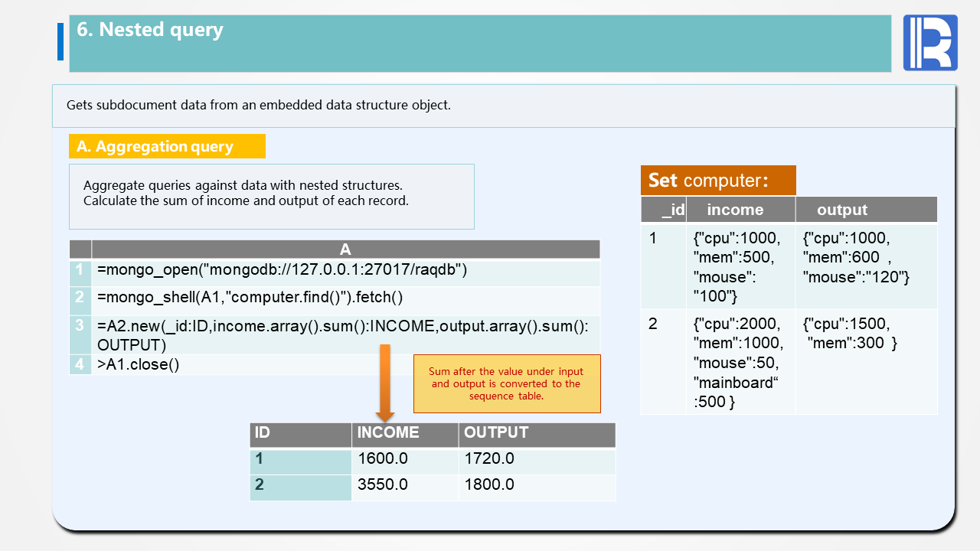The height and width of the screenshot is (551, 980).
Task: Click the 'Gets subdocument data' description box
Action: [503, 106]
